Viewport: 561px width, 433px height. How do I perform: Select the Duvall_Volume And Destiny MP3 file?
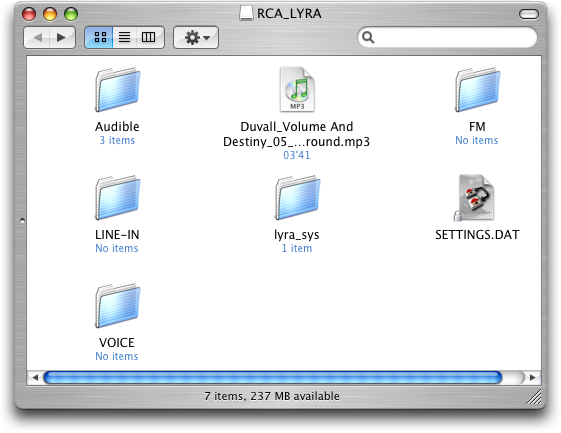pyautogui.click(x=297, y=89)
